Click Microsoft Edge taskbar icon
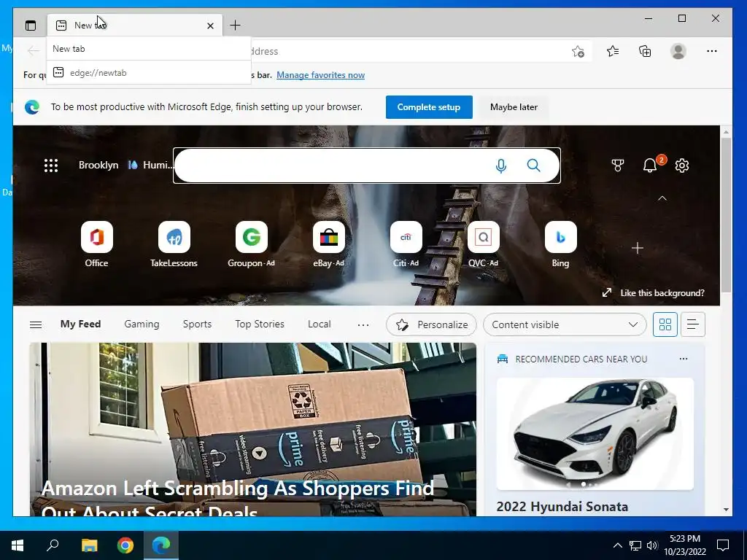Image resolution: width=747 pixels, height=560 pixels. 161,545
